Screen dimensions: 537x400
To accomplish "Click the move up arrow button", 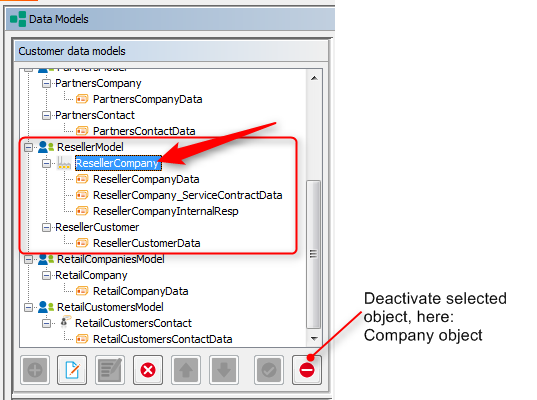I will pyautogui.click(x=186, y=370).
